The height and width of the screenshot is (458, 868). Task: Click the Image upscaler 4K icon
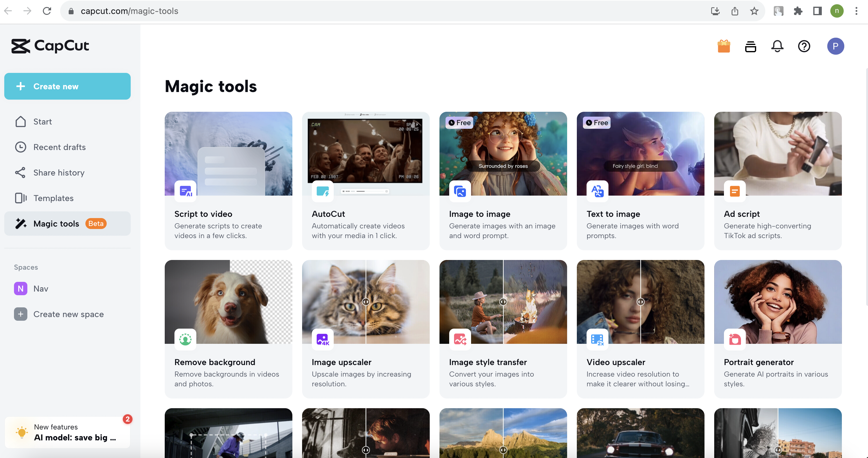pos(322,340)
